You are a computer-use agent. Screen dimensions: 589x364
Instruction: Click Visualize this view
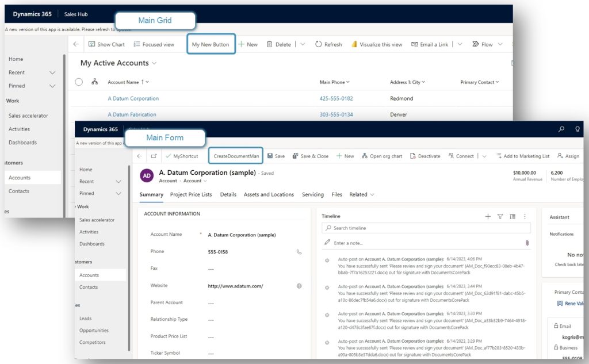(377, 44)
